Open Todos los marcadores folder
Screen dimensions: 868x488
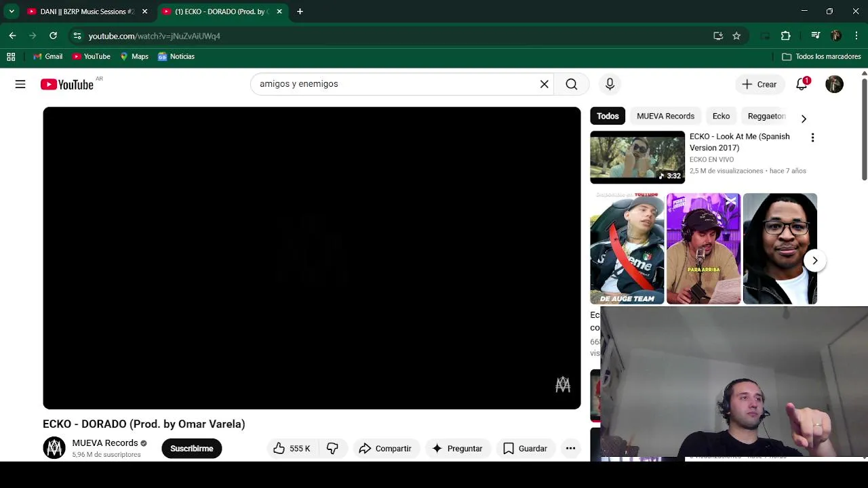(x=821, y=56)
